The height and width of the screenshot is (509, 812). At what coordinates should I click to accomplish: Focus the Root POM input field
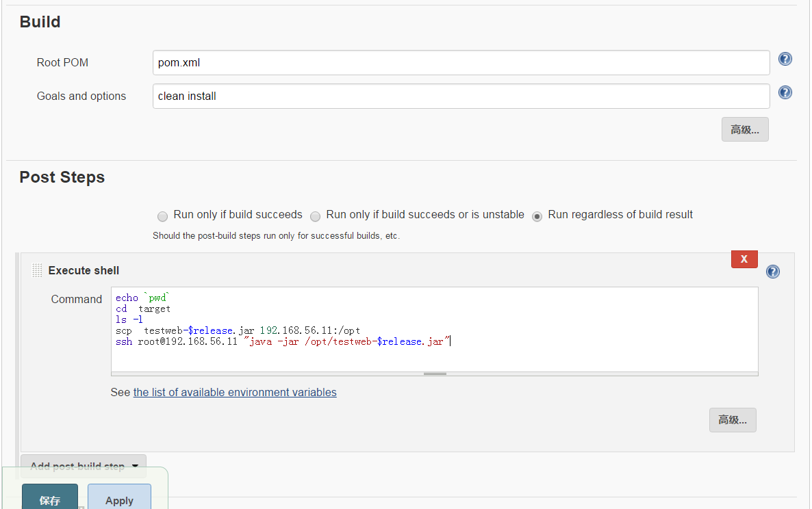(461, 63)
